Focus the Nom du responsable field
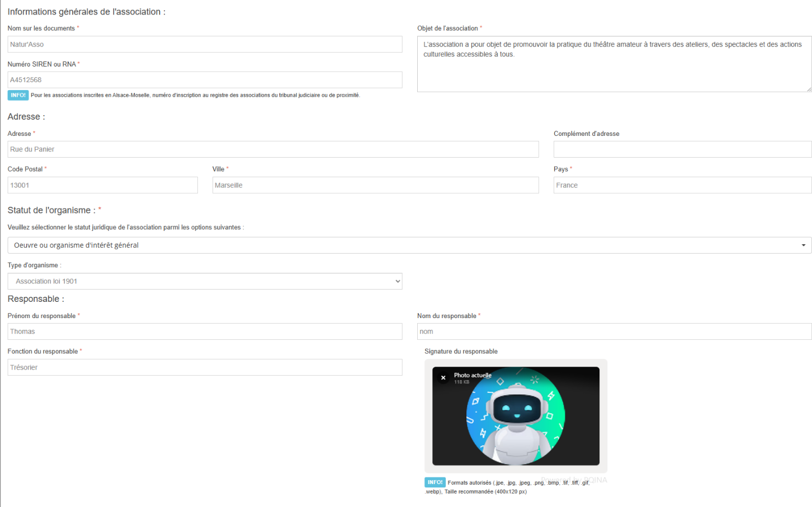Screen dimensions: 812x507 613,331
